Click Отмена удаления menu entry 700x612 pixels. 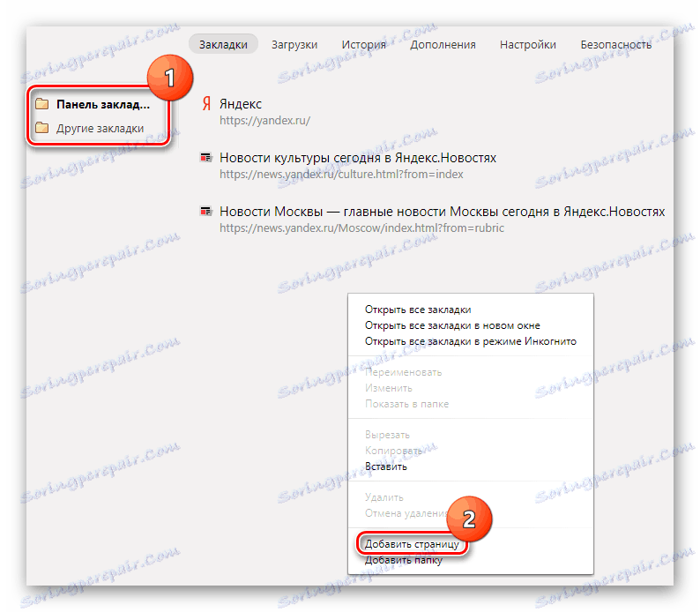[x=406, y=513]
